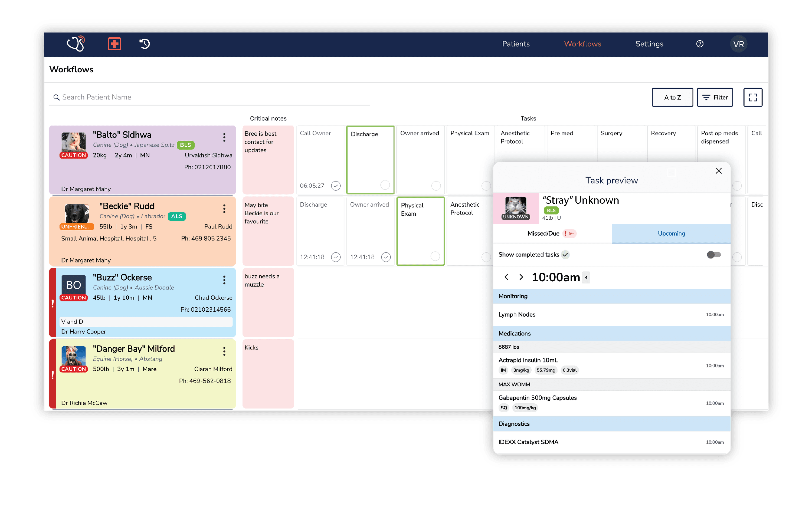Open the Workflows nav item
This screenshot has height=517, width=812.
[x=582, y=44]
